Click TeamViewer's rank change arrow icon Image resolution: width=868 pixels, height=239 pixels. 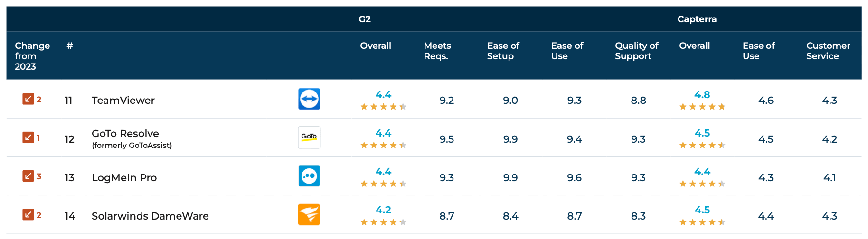coord(28,99)
